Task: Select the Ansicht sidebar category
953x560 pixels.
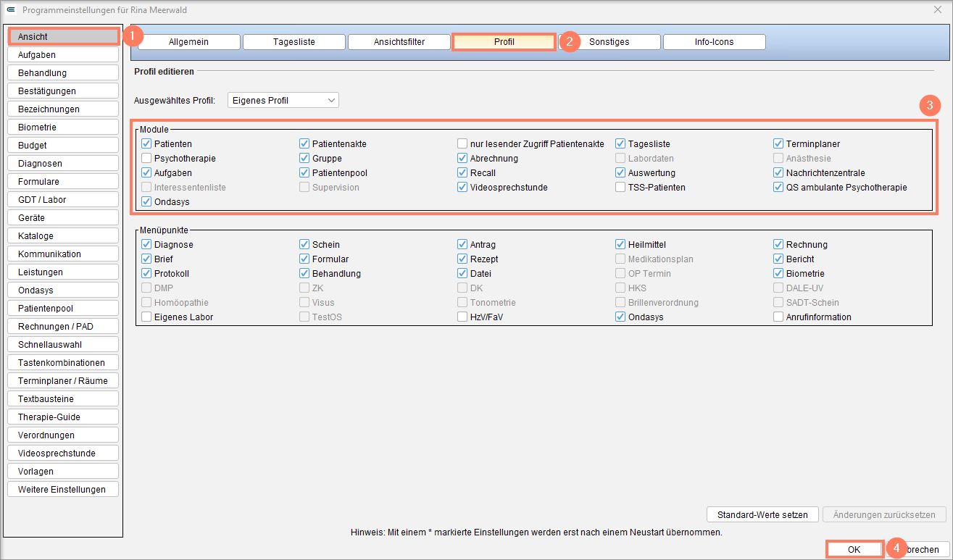Action: (63, 36)
